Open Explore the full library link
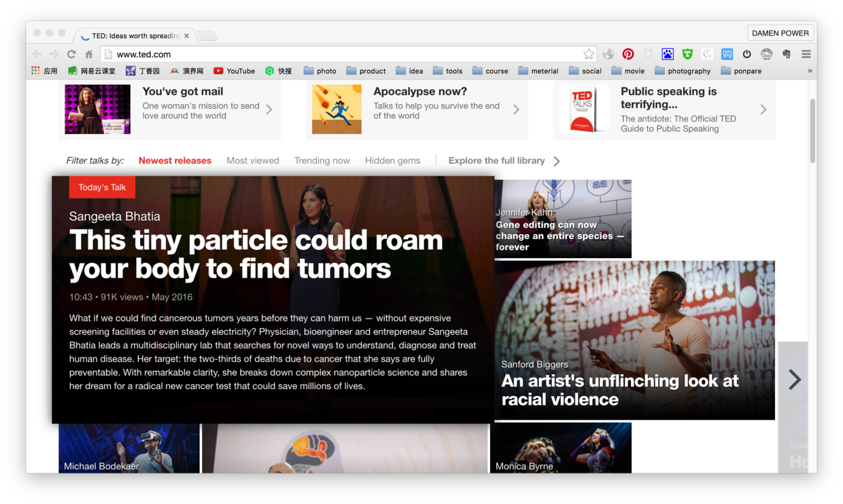The width and height of the screenshot is (843, 504). tap(504, 161)
